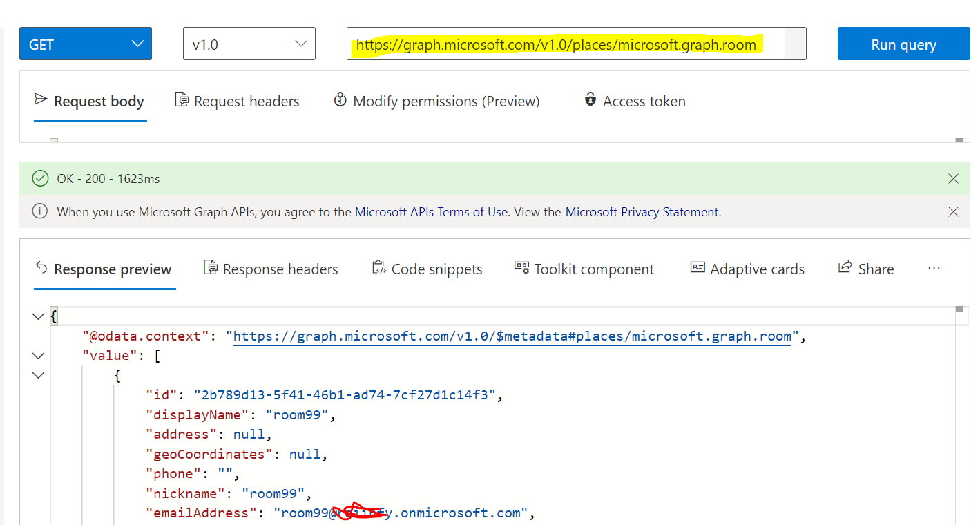This screenshot has width=980, height=525.
Task: Open the Code snippets tab
Action: (427, 269)
